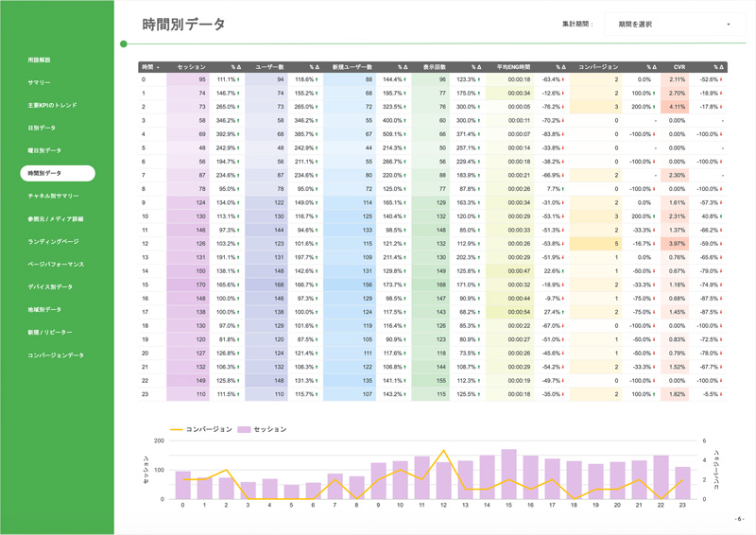Open the サマリー page in sidebar
756x535 pixels.
pos(40,83)
